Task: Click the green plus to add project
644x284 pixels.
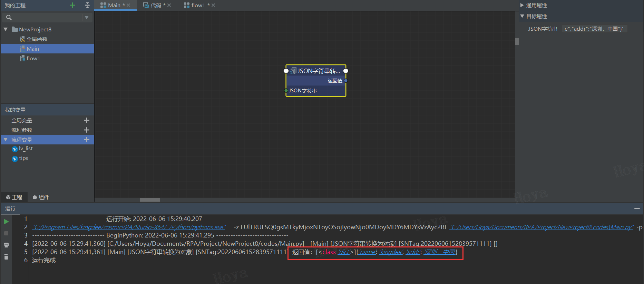Action: click(72, 5)
